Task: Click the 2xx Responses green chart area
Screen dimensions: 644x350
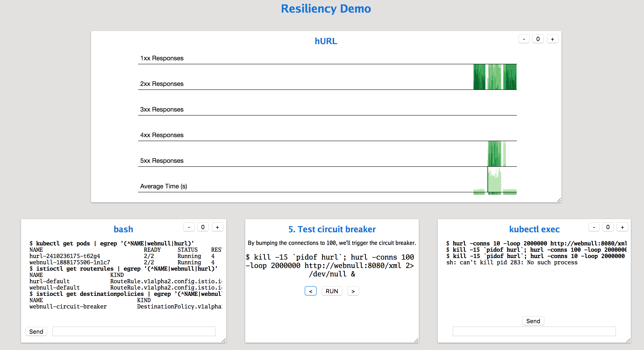Action: 495,77
